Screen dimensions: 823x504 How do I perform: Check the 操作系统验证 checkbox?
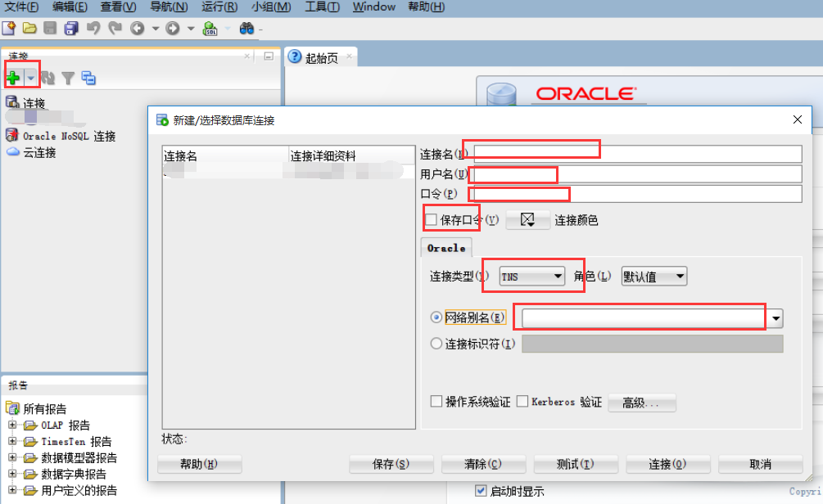(x=436, y=402)
